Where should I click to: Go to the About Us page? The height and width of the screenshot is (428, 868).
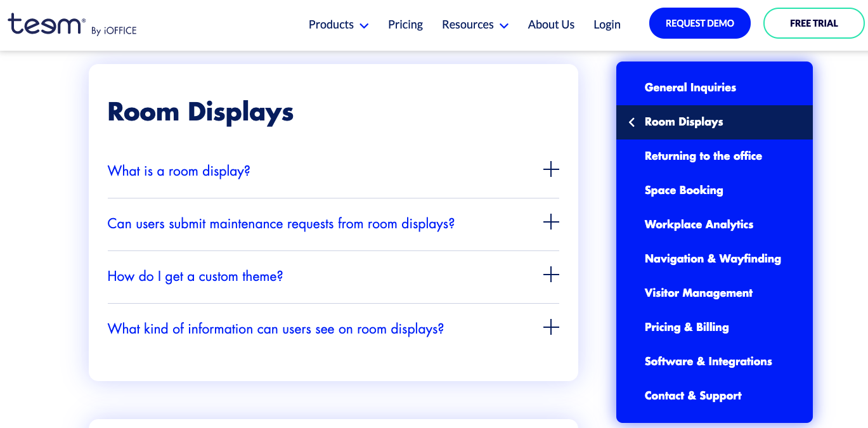551,25
